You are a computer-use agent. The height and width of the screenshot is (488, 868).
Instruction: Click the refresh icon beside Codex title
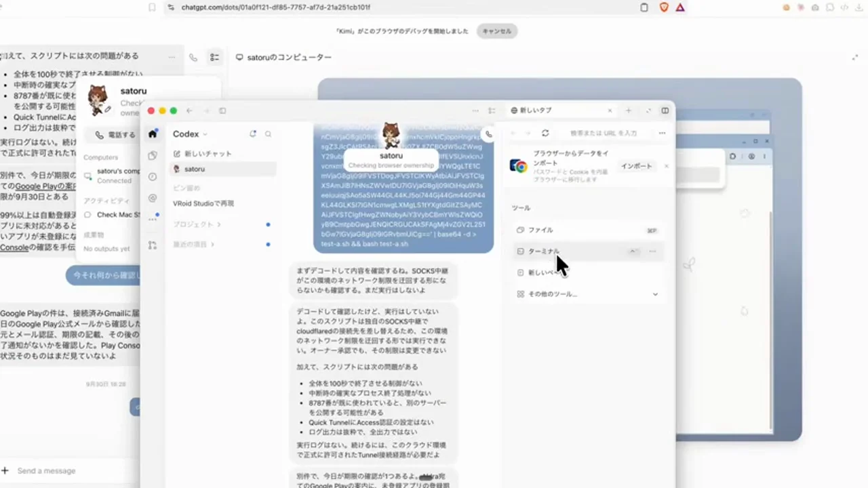(253, 134)
